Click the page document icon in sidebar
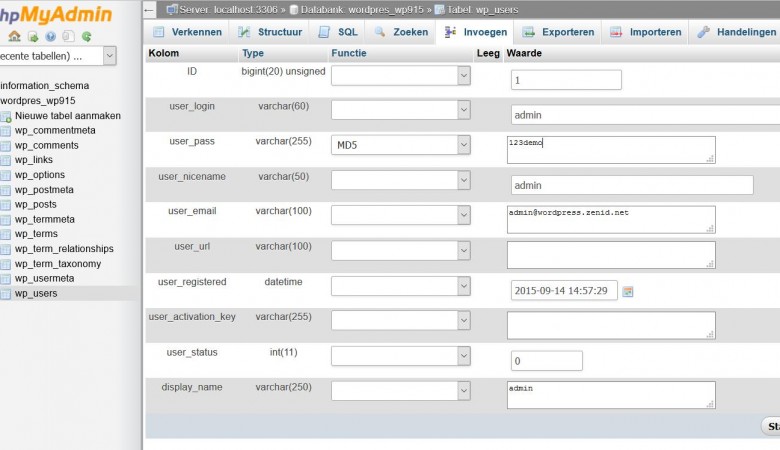The height and width of the screenshot is (450, 780). point(69,36)
